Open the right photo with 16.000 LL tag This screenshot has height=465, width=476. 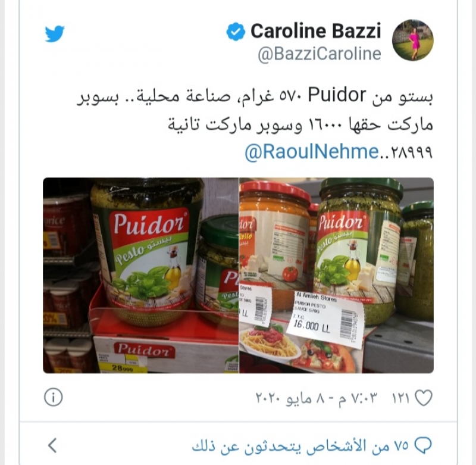336,275
